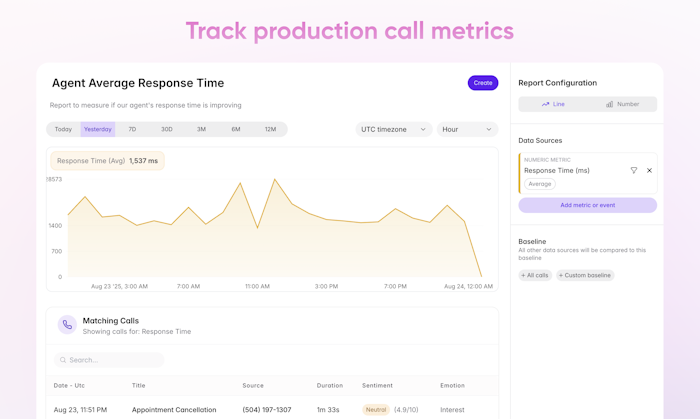Click the 11:00 AM x-axis label
The image size is (700, 419).
[258, 286]
